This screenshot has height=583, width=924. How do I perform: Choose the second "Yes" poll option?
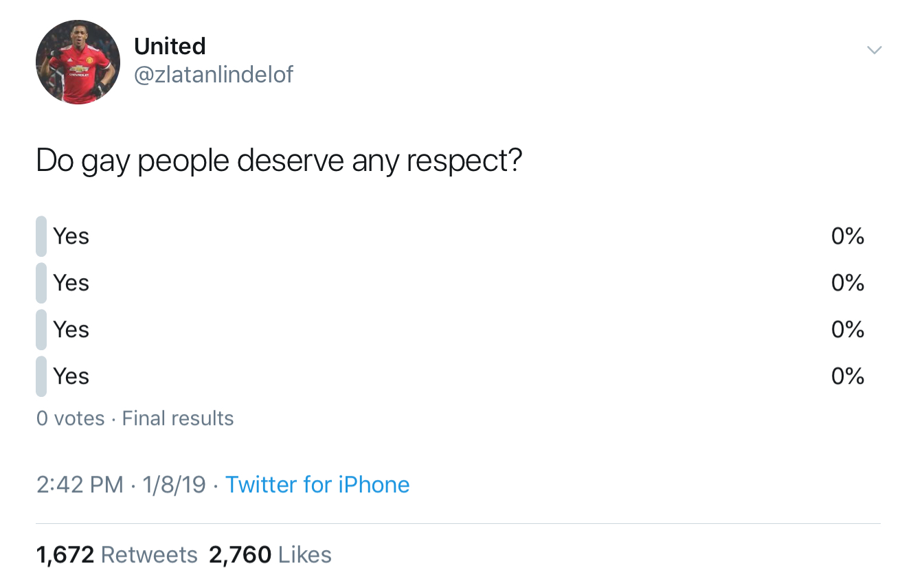[71, 283]
